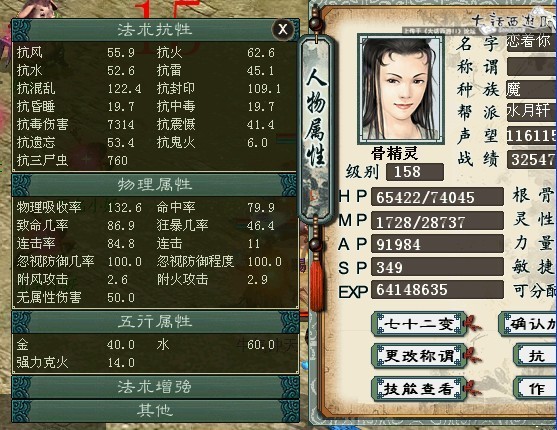Click the 人物属性 vertical banner tab
This screenshot has height=430, width=557.
click(x=316, y=130)
